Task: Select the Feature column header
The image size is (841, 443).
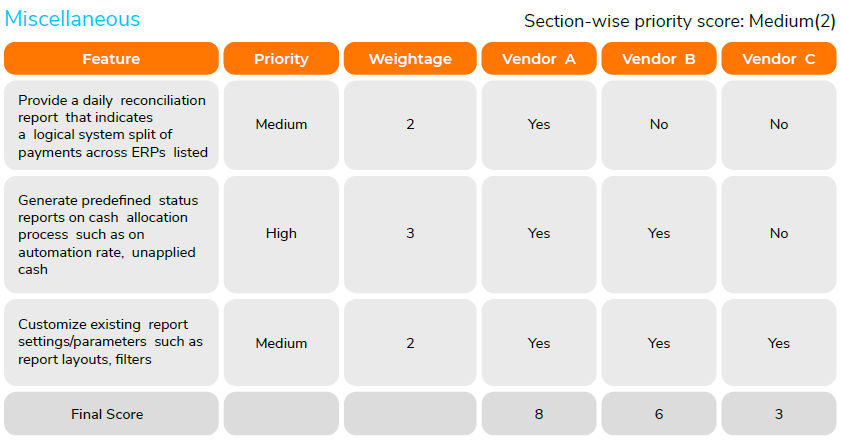Action: pos(111,59)
